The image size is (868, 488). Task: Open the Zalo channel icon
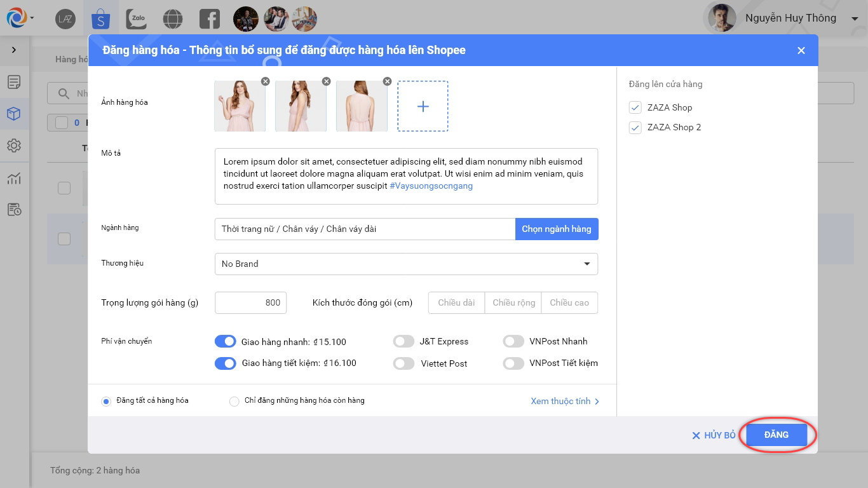[x=136, y=19]
